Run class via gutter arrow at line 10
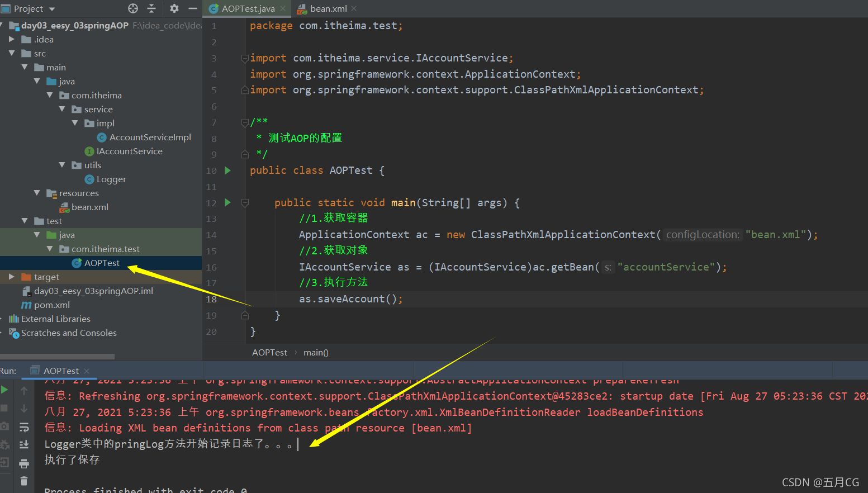 pyautogui.click(x=227, y=170)
